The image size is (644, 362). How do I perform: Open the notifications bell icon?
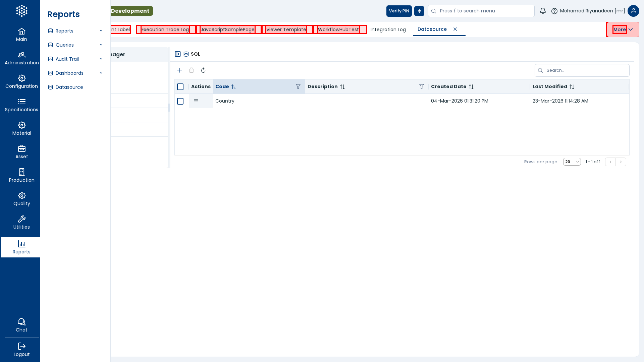click(x=543, y=11)
